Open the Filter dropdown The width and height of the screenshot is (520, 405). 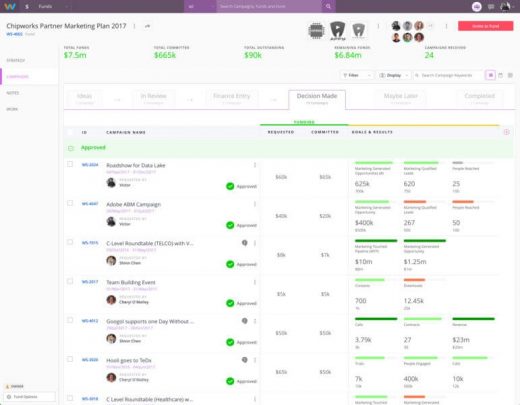pos(356,75)
